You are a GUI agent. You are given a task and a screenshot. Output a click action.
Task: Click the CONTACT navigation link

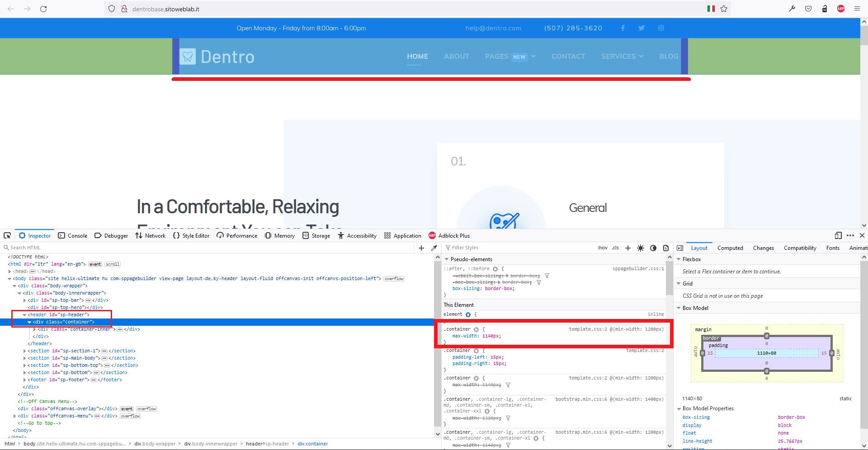[x=568, y=56]
